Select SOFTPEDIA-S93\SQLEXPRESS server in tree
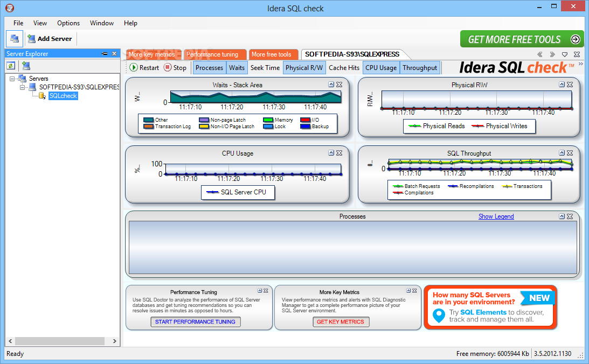The image size is (589, 364). pyautogui.click(x=79, y=87)
